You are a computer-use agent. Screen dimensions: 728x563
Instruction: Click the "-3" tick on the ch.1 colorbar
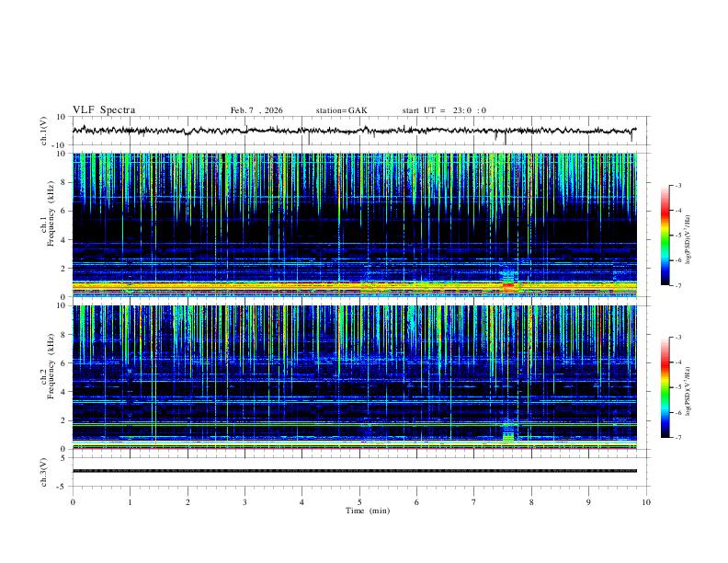[x=678, y=186]
